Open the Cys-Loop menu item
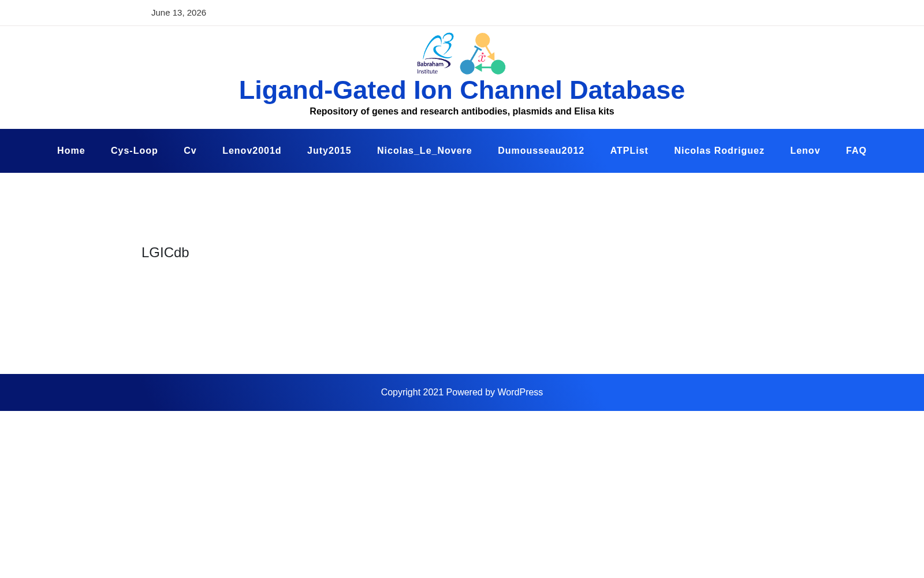 (135, 151)
